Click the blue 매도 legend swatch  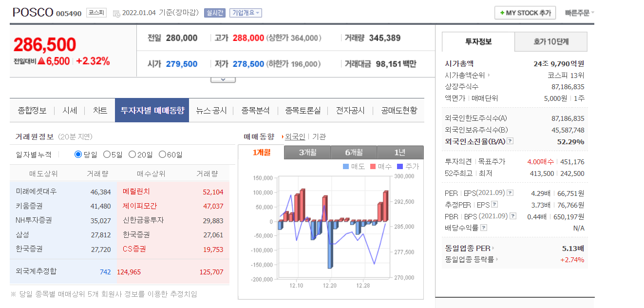pos(346,166)
